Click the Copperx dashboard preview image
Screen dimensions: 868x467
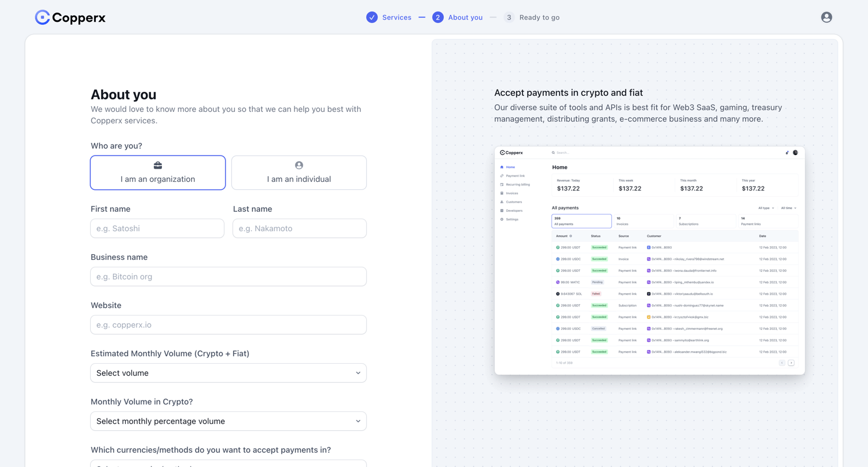[x=650, y=260]
